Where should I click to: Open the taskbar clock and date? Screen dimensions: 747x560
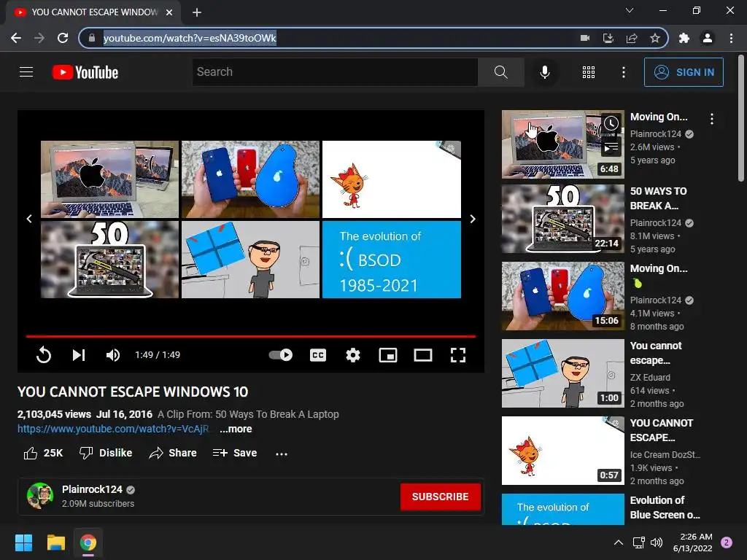point(693,542)
